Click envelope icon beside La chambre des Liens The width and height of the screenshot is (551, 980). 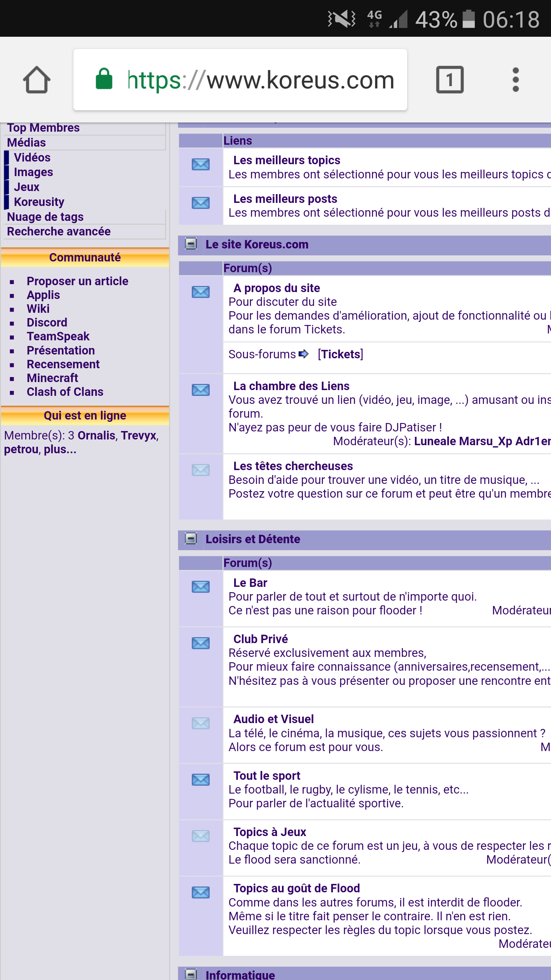tap(201, 390)
